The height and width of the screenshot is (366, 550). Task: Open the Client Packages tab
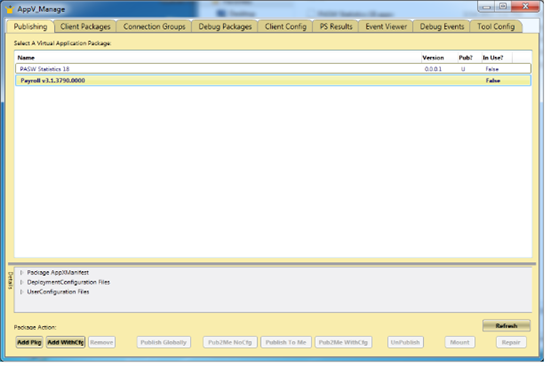coord(85,27)
